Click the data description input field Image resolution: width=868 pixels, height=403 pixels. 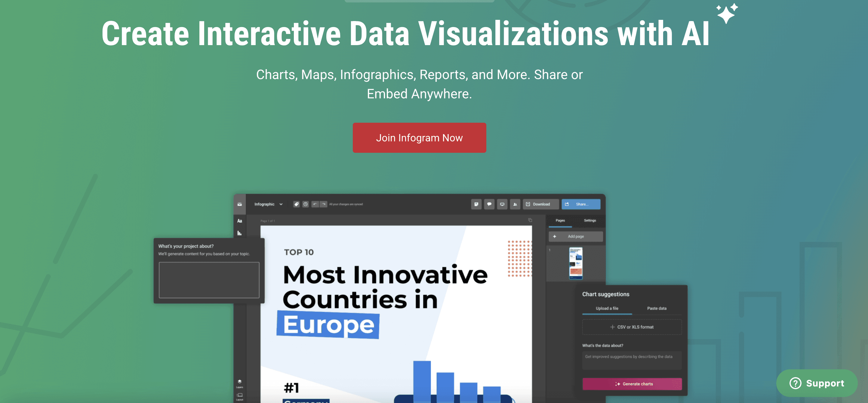(x=632, y=361)
